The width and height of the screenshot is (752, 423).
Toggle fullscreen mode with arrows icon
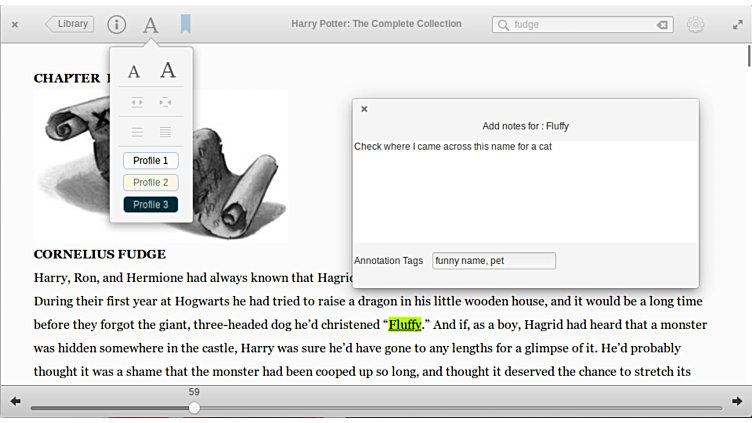[x=737, y=24]
